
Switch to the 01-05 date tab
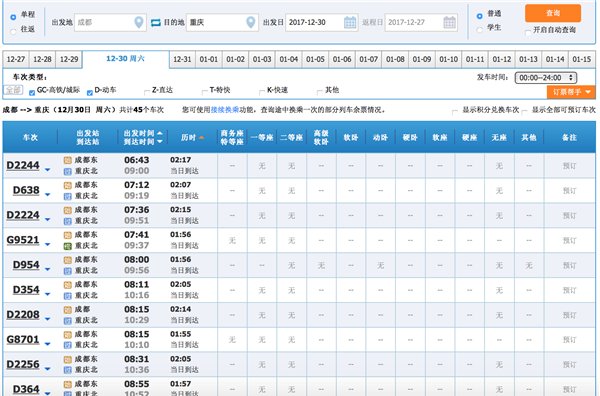(x=315, y=59)
